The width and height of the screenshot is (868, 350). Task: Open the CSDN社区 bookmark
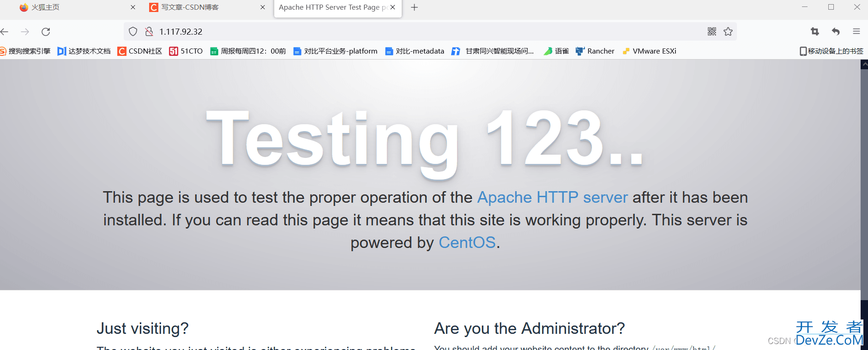(x=140, y=51)
